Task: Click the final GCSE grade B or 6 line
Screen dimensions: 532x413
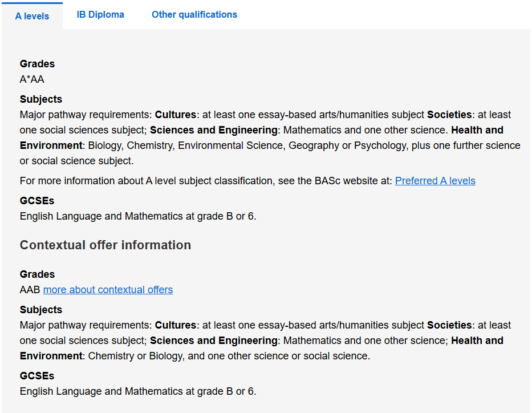Action: [138, 391]
